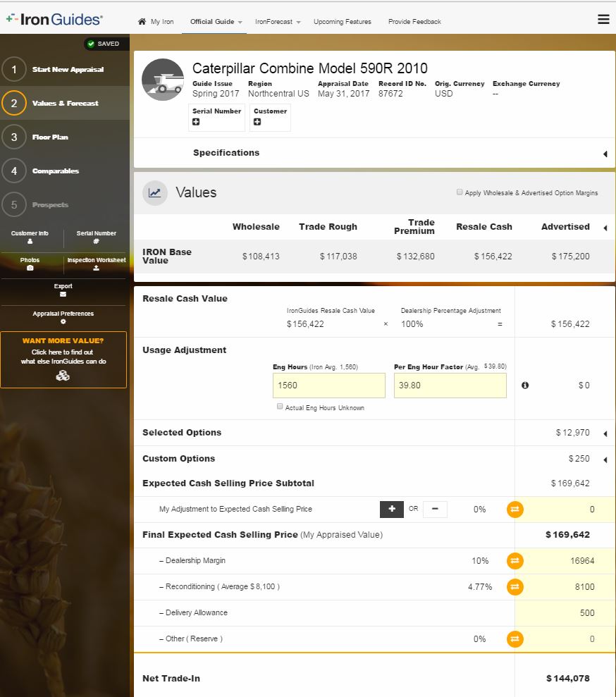The height and width of the screenshot is (697, 616).
Task: Open IronForecast dropdown menu
Action: [278, 21]
